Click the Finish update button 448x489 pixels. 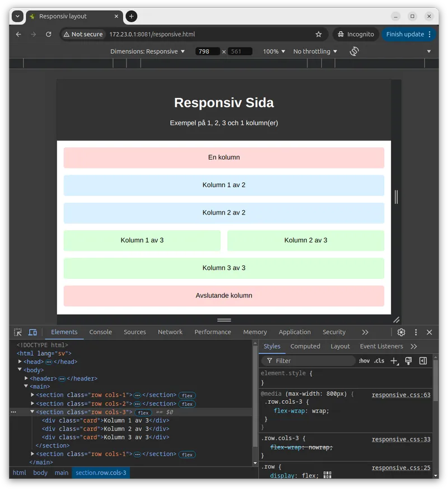405,34
